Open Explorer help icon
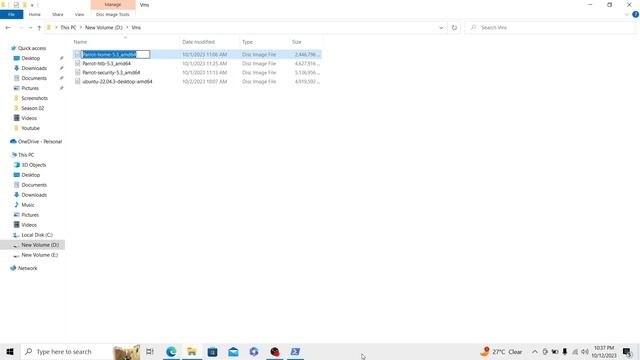The height and width of the screenshot is (360, 640). click(x=635, y=14)
